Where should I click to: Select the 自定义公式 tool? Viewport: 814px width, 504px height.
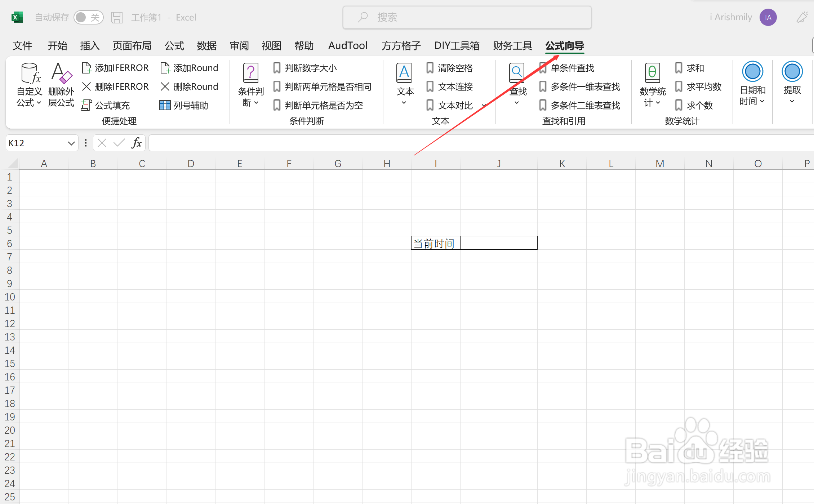point(29,84)
